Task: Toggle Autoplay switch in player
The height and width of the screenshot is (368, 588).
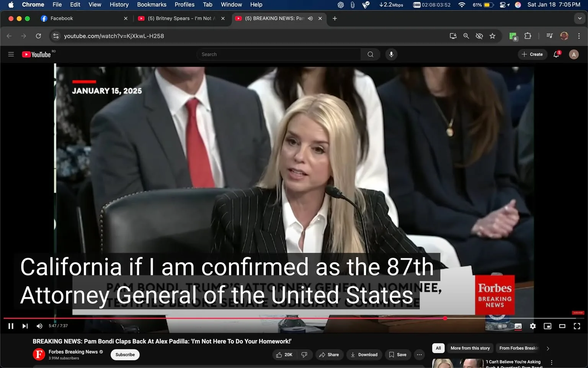Action: [502, 326]
